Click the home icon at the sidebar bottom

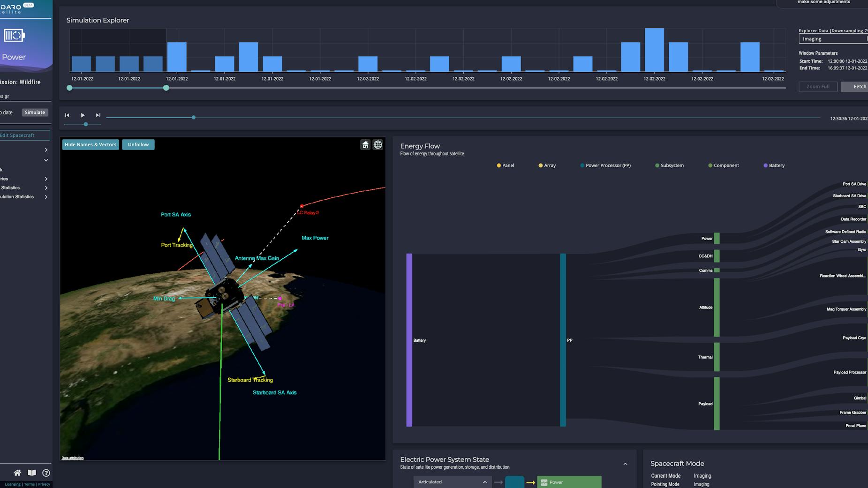(x=17, y=473)
